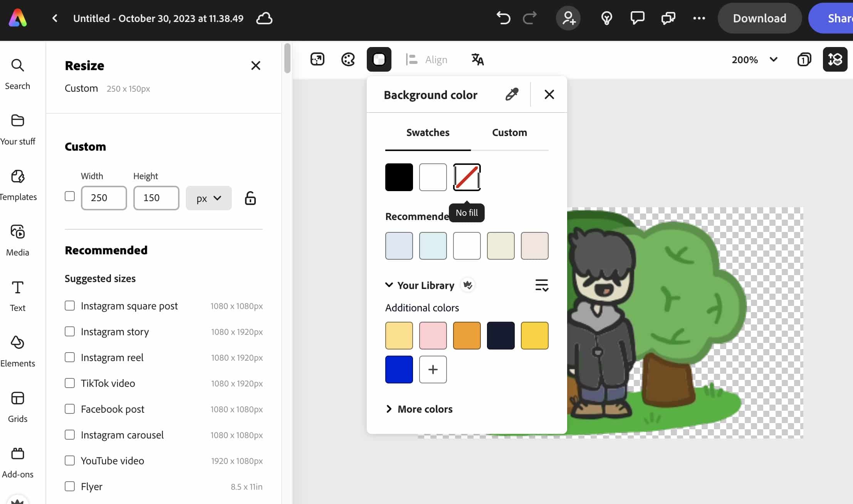Viewport: 853px width, 504px height.
Task: Expand the Your Library section
Action: [x=389, y=285]
